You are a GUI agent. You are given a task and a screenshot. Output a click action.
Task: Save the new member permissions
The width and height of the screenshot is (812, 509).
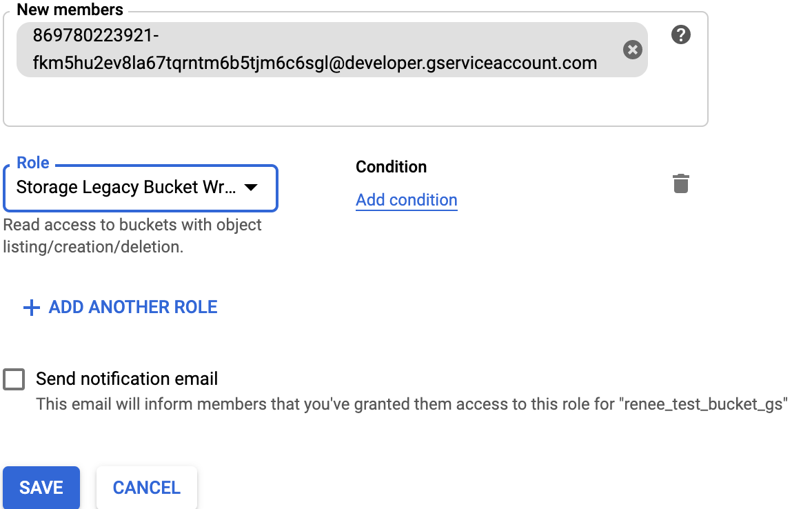point(41,488)
